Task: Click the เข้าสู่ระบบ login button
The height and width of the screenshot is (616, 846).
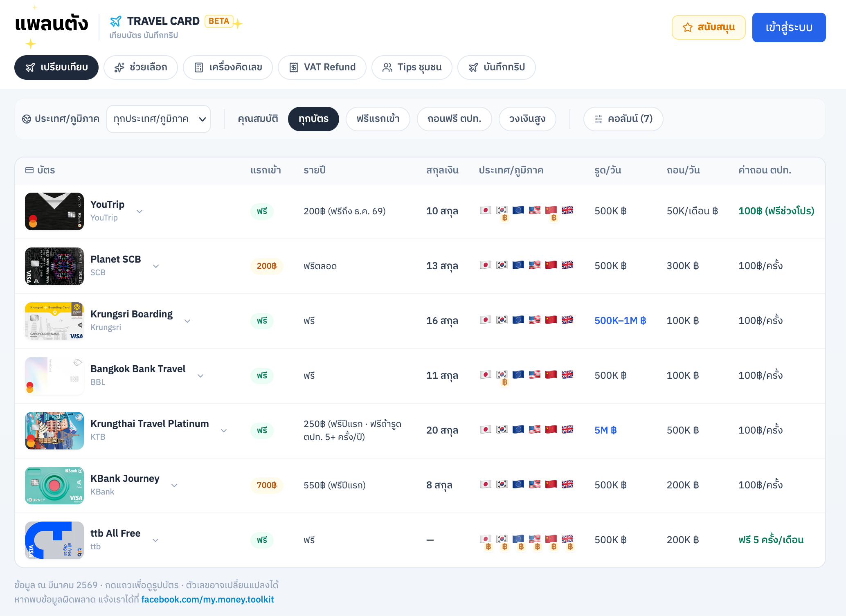Action: click(789, 27)
